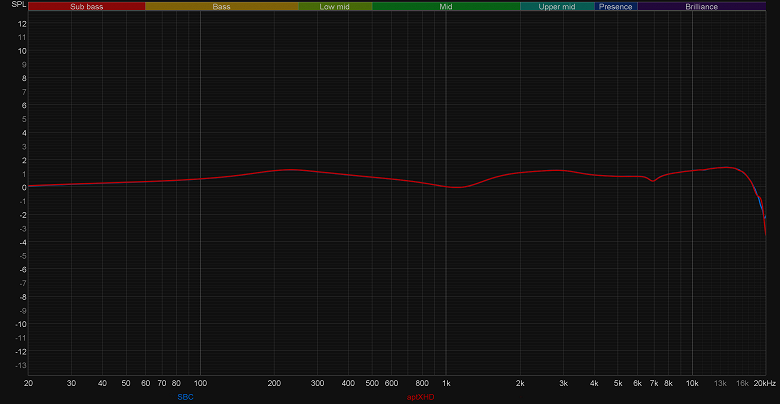Click the Upper mid frequency band label
This screenshot has height=404, width=780.
tap(557, 6)
